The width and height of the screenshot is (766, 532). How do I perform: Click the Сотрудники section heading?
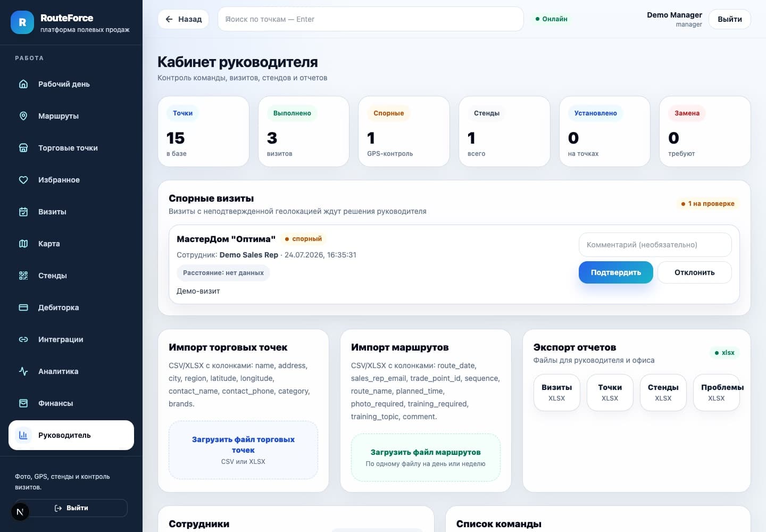[x=199, y=524]
